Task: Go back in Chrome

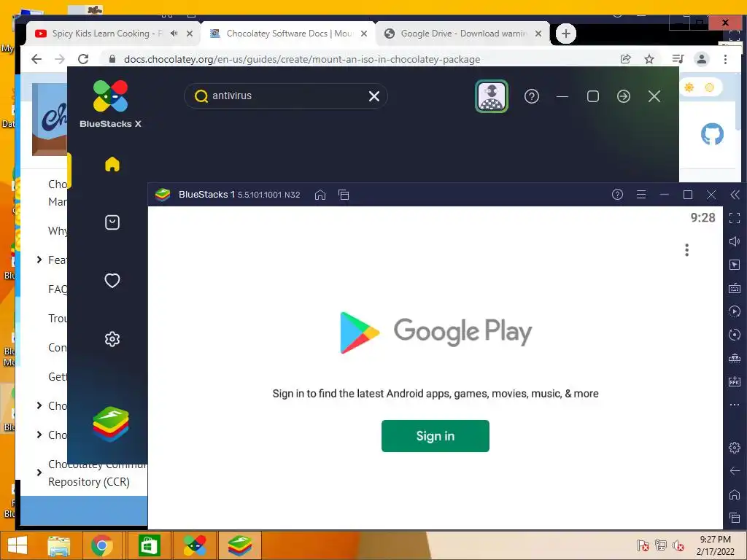Action: [36, 59]
